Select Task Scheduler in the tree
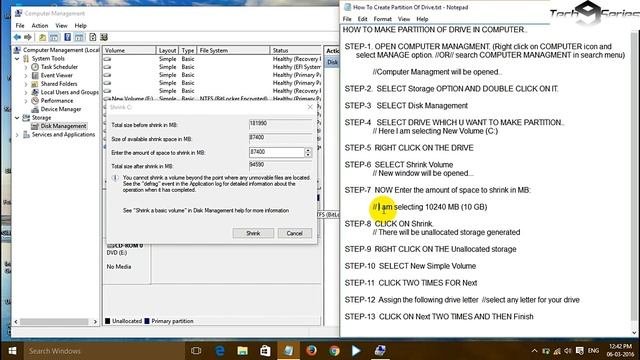 pos(59,67)
